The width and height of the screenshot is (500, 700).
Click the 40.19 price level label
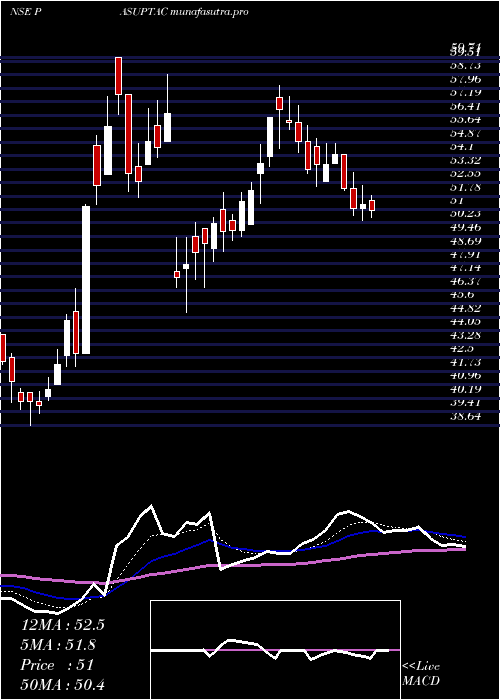coord(465,389)
